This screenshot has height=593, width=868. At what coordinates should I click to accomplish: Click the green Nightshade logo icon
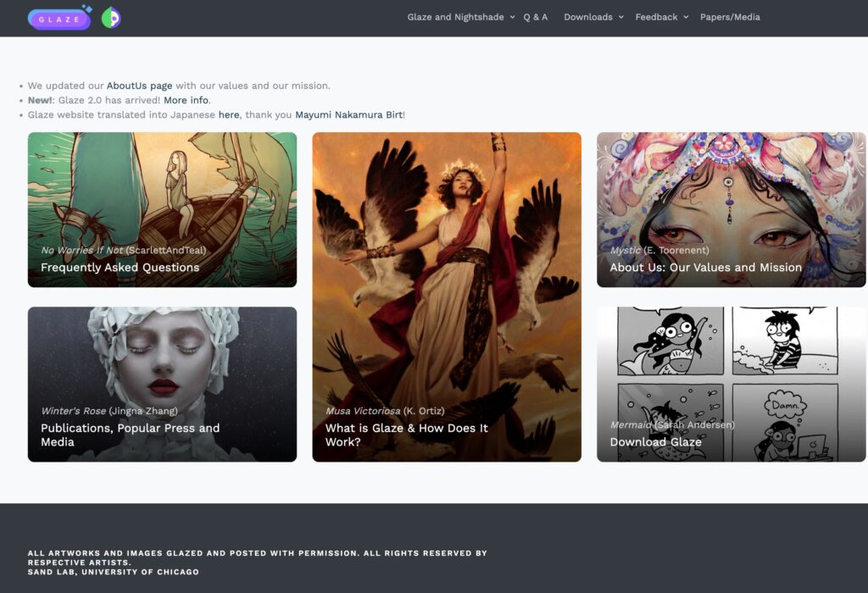coord(111,19)
